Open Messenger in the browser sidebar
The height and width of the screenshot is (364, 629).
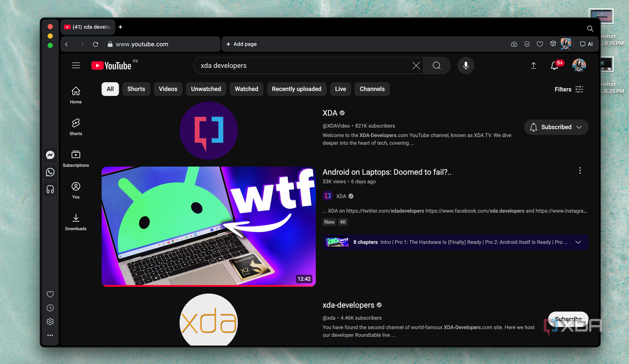(50, 155)
